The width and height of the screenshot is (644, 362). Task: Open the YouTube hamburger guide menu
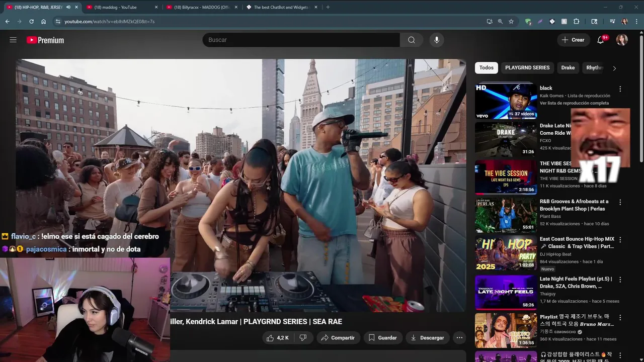pos(13,40)
